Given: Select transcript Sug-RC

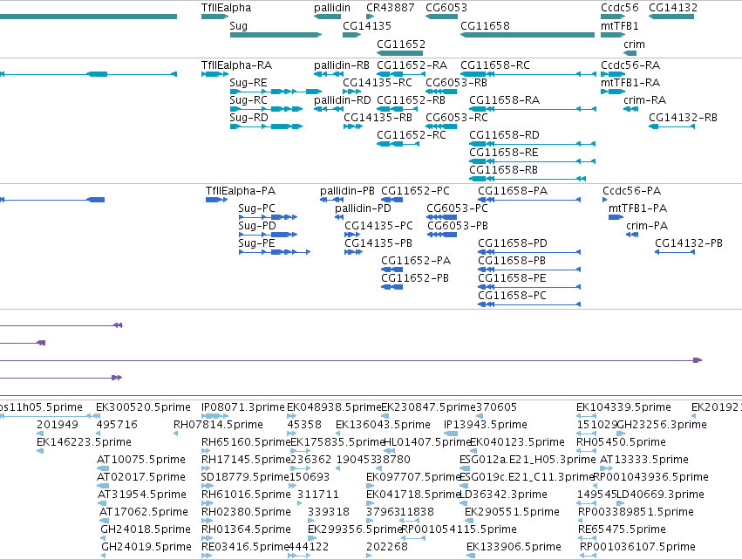Looking at the screenshot, I should click(266, 109).
